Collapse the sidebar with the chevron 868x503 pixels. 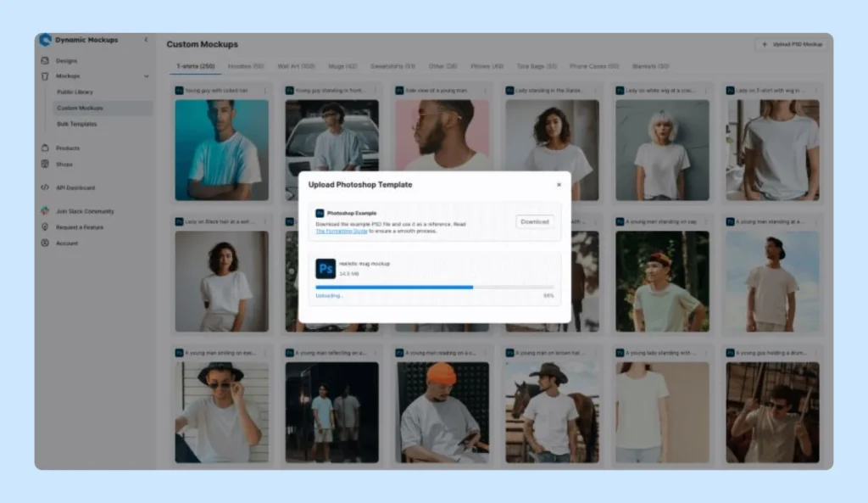146,40
